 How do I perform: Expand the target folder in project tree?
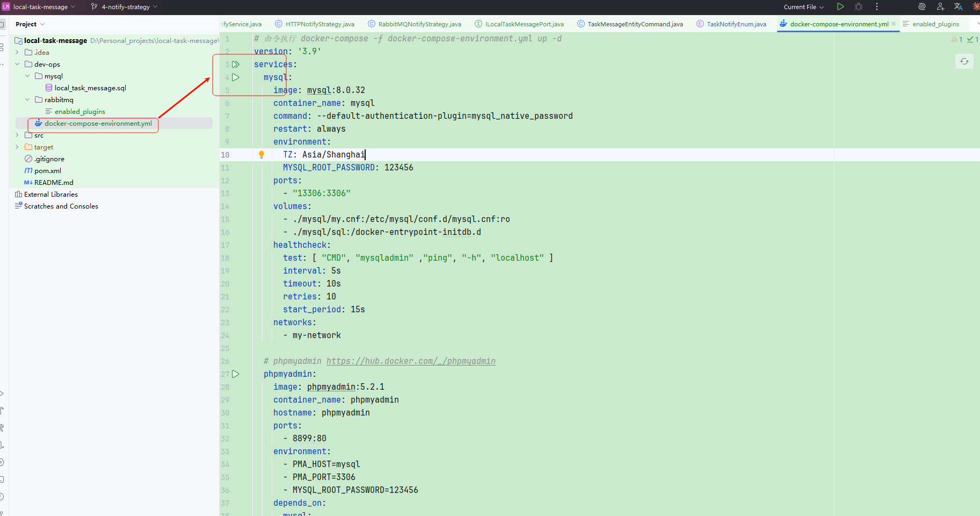click(17, 147)
